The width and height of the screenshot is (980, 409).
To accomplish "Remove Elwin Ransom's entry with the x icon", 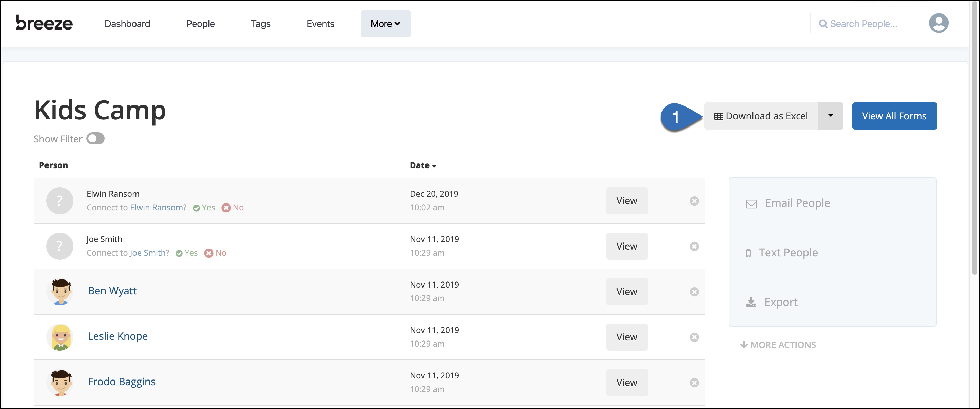I will (x=694, y=201).
